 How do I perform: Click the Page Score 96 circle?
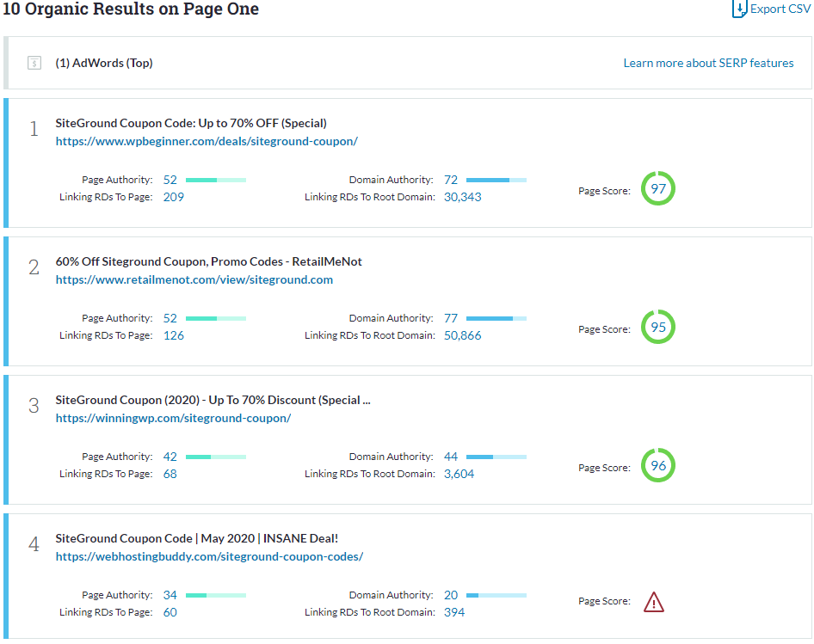(x=657, y=465)
